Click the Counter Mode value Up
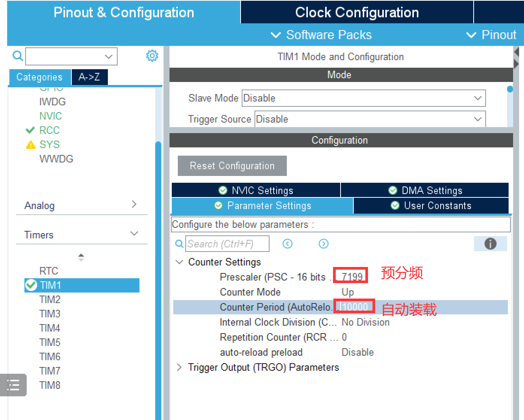This screenshot has height=420, width=524. tap(348, 292)
